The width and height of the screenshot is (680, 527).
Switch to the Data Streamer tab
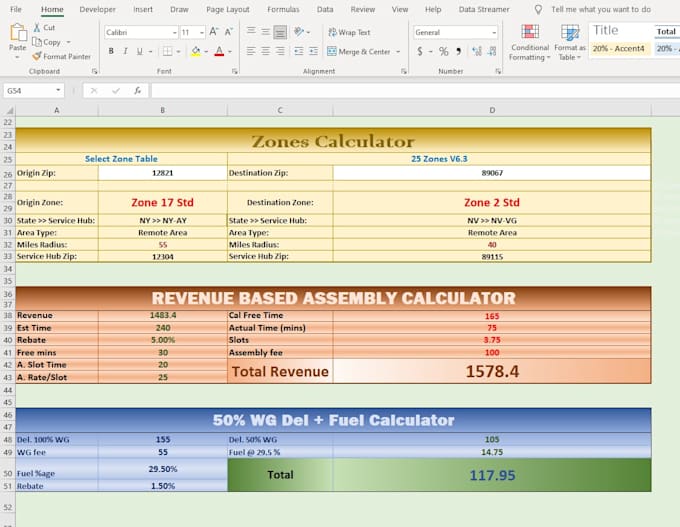click(484, 9)
